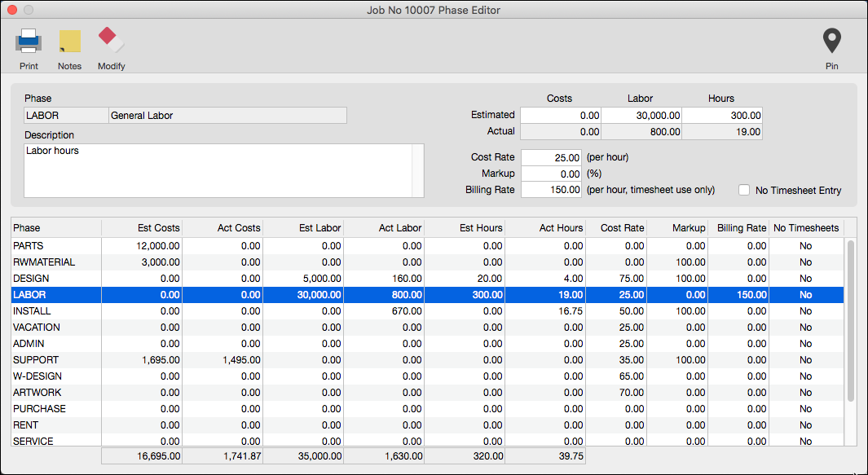Click the Estimated Hours field

click(x=721, y=116)
